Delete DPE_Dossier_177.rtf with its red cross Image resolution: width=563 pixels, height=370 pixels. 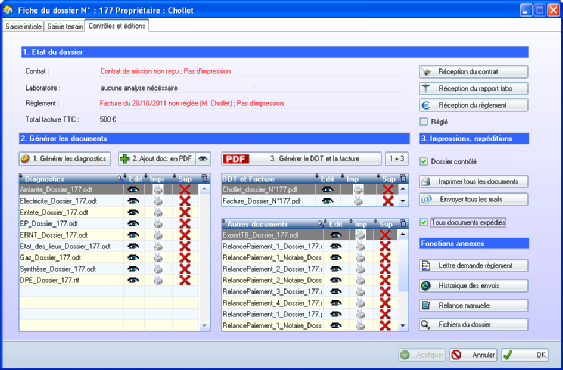[x=185, y=280]
